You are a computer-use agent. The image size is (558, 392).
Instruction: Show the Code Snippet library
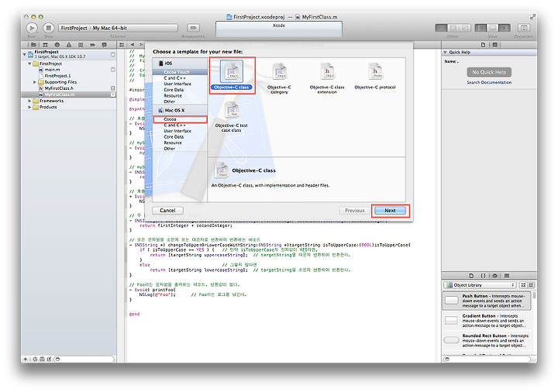pyautogui.click(x=483, y=276)
